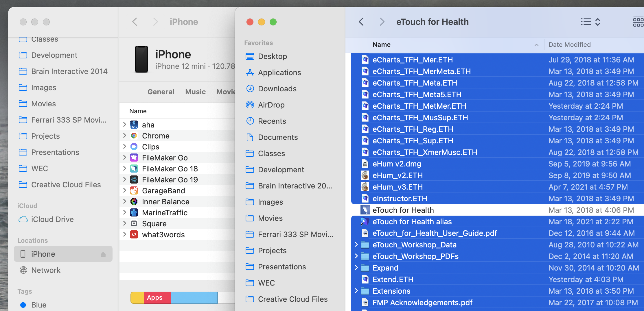Click the Applications icon in Favorites
The image size is (644, 311).
(x=250, y=73)
